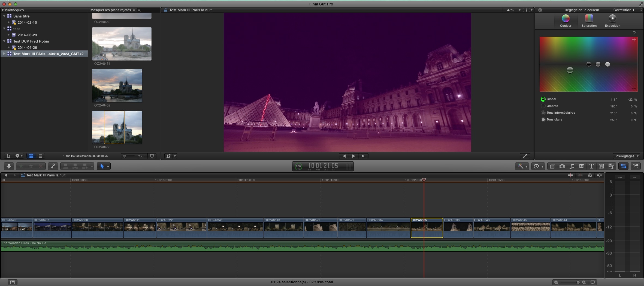Open the music and sound browser
Viewport: 644px width, 286px height.
point(572,166)
